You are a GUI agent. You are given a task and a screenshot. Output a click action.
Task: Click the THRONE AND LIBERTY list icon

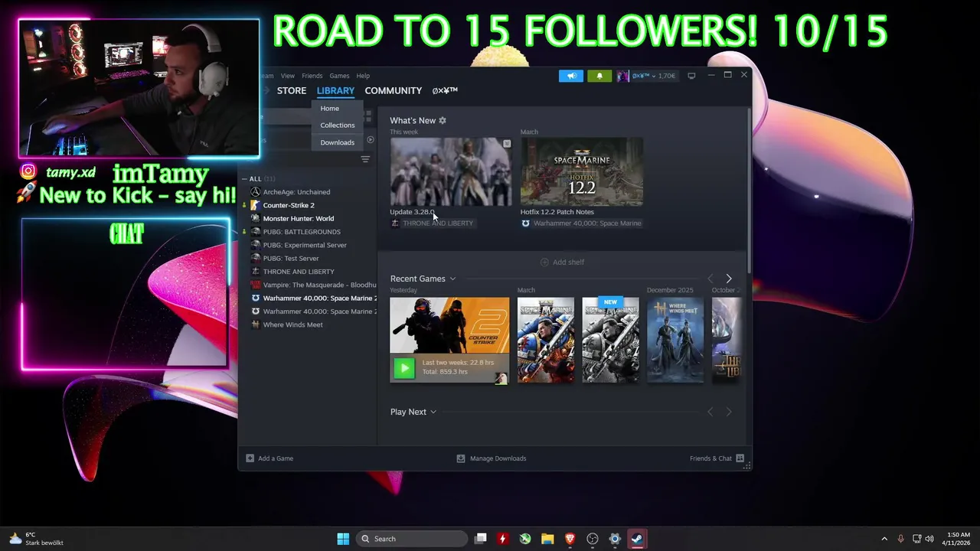[255, 272]
